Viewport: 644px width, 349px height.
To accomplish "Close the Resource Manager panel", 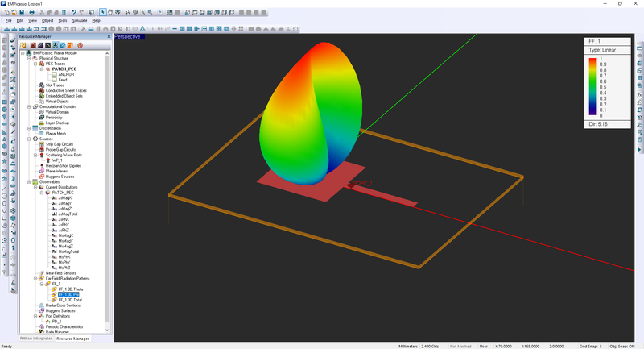I will pyautogui.click(x=108, y=37).
